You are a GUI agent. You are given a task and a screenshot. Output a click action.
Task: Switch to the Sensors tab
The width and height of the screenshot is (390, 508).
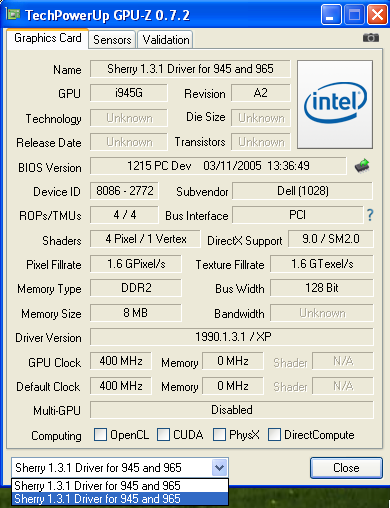click(112, 40)
